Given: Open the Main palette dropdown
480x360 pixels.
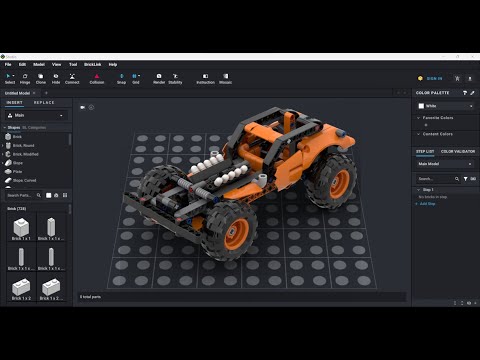Looking at the screenshot, I should coord(35,115).
